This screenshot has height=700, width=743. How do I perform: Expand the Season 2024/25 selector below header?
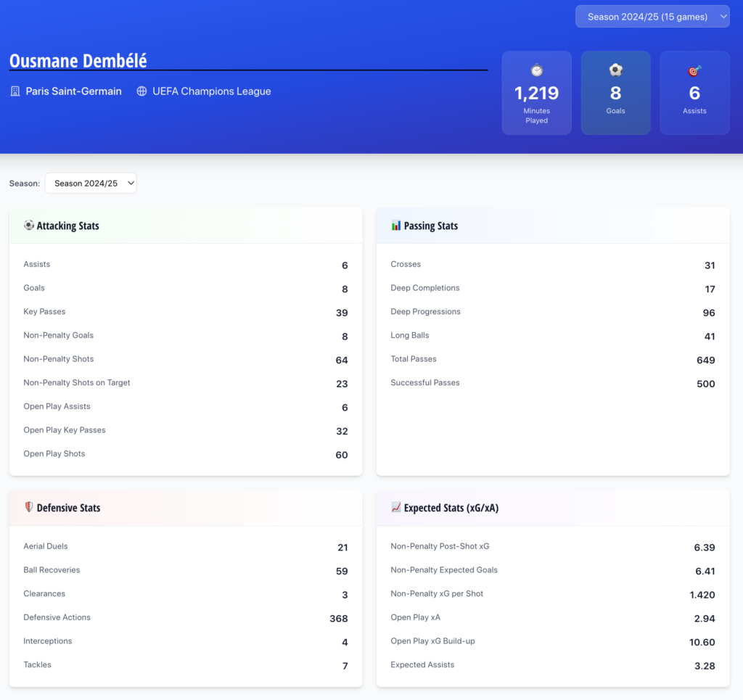click(91, 184)
